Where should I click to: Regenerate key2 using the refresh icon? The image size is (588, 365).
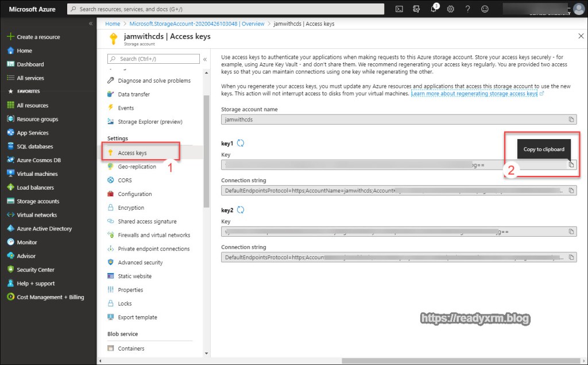[241, 210]
